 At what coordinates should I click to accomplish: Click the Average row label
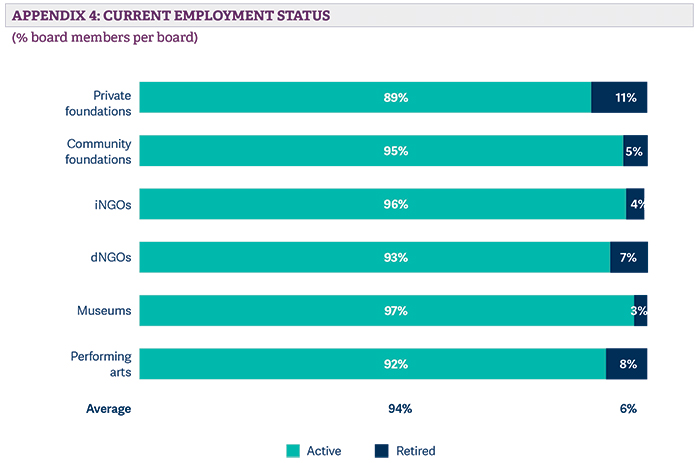[109, 408]
